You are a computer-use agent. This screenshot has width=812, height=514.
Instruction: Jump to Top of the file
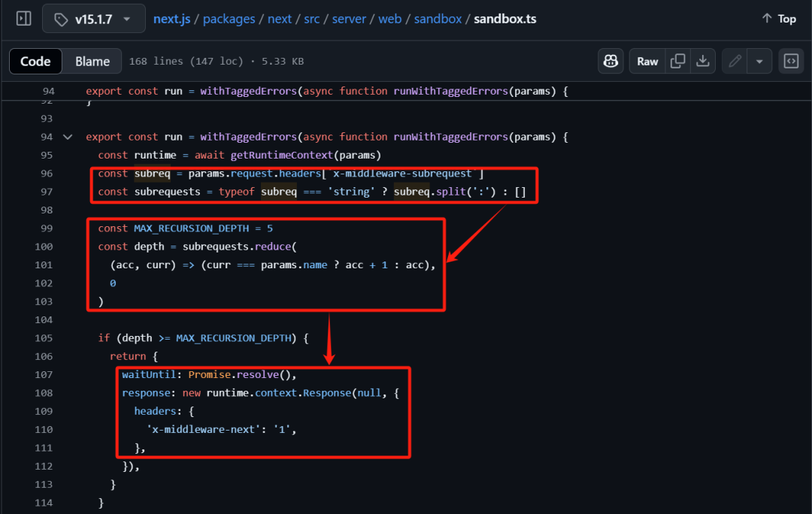click(x=778, y=19)
